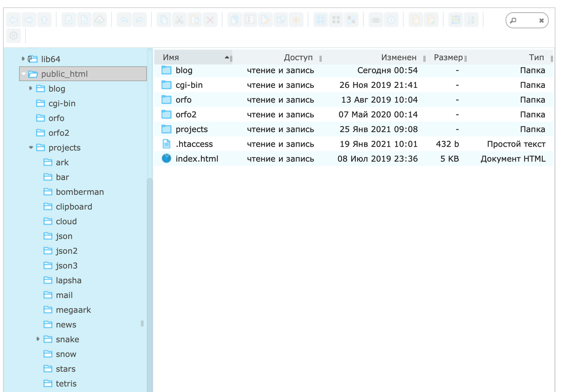Deselect all items via select-none icon
Viewport: 564px width, 392px height.
(x=336, y=20)
